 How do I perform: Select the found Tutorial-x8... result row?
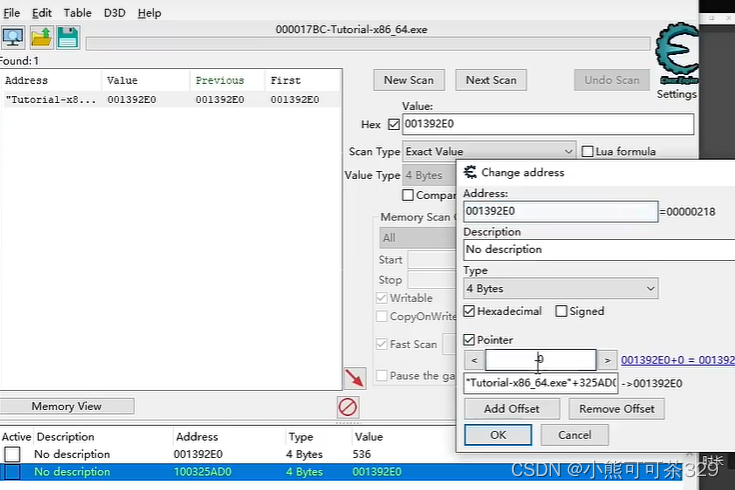171,99
